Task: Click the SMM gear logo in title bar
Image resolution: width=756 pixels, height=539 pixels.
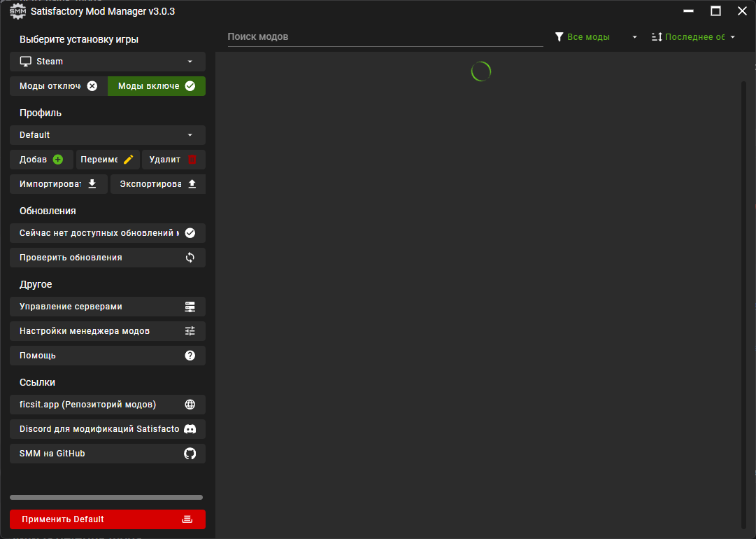Action: click(x=18, y=11)
